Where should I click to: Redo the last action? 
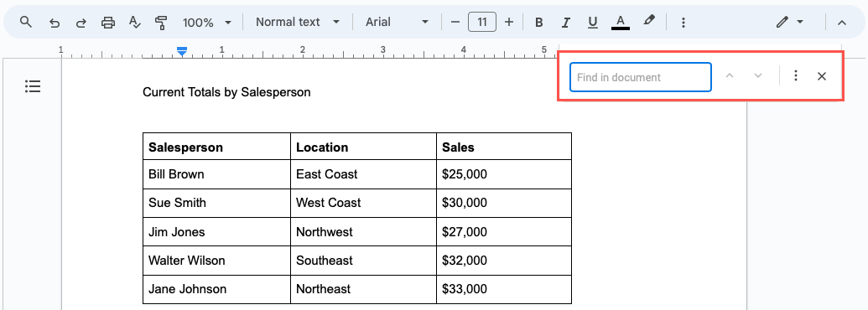tap(81, 23)
